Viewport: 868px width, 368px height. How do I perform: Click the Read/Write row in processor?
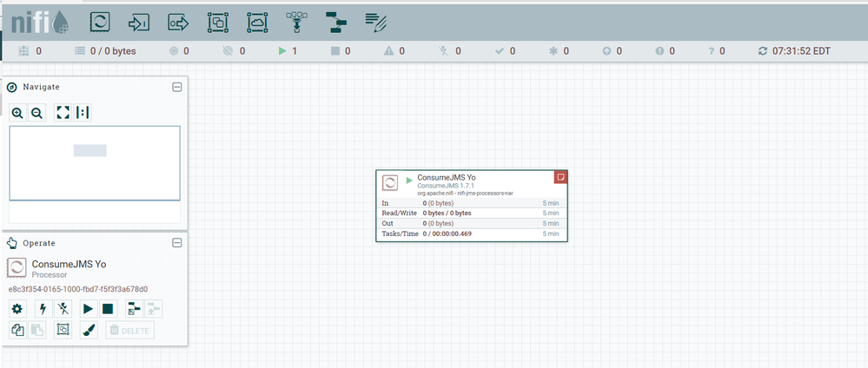[471, 213]
